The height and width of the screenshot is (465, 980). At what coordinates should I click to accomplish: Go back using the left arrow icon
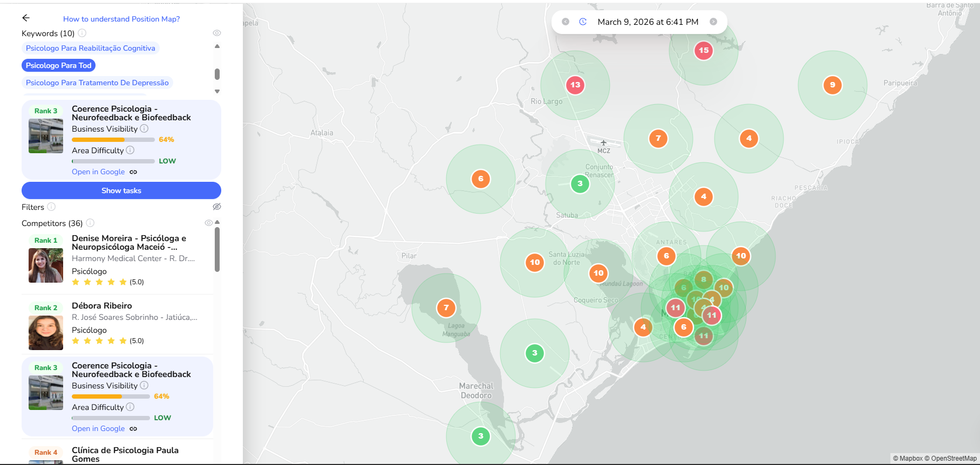(26, 18)
